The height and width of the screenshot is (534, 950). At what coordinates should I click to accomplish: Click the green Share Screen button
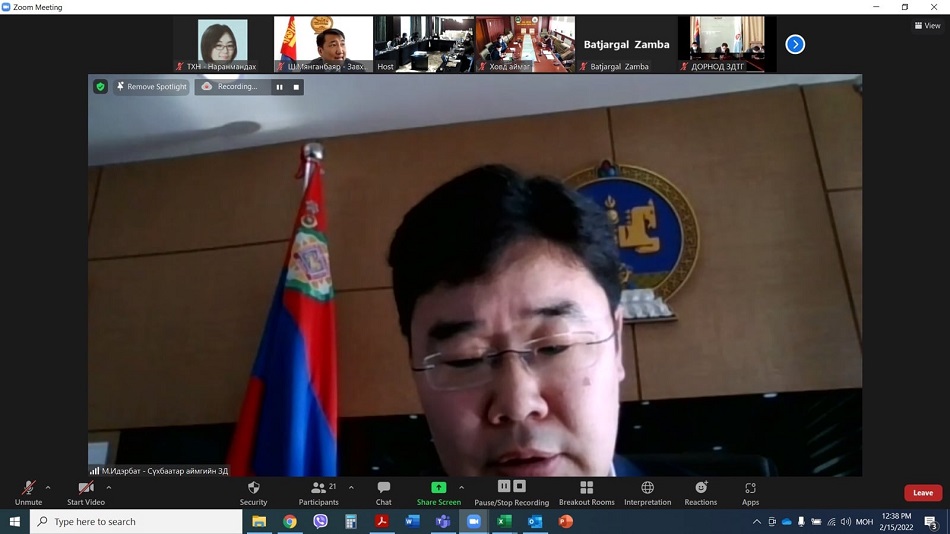point(438,490)
